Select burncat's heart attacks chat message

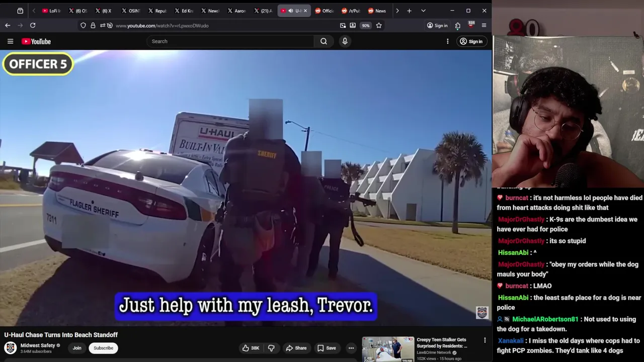click(569, 203)
